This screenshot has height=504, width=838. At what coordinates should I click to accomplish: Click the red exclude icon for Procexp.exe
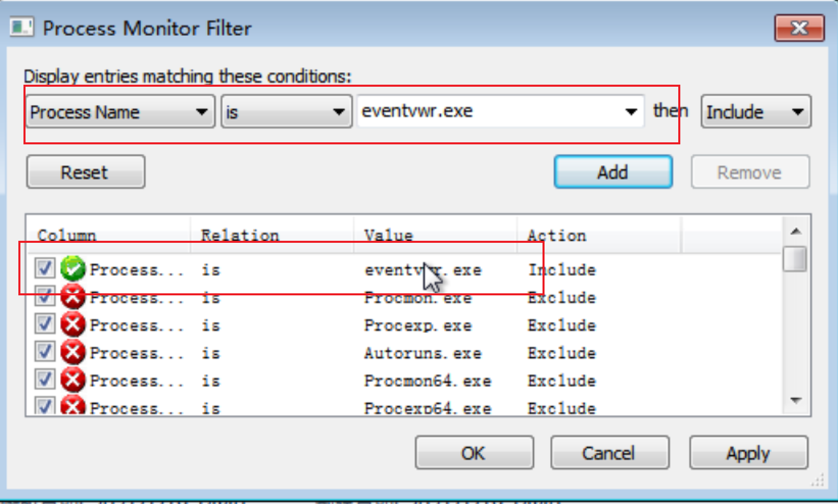pyautogui.click(x=72, y=324)
